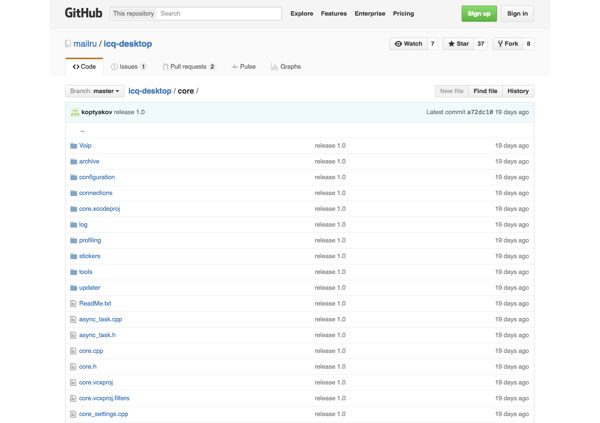Screen dimensions: 600x423
Task: Click icq-desktop in the breadcrumb path
Action: click(150, 91)
